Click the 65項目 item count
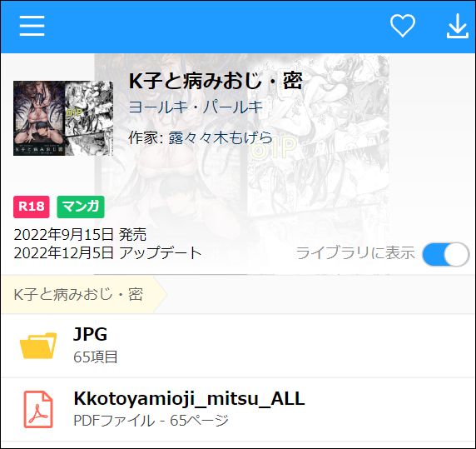This screenshot has height=449, width=476. pyautogui.click(x=96, y=357)
